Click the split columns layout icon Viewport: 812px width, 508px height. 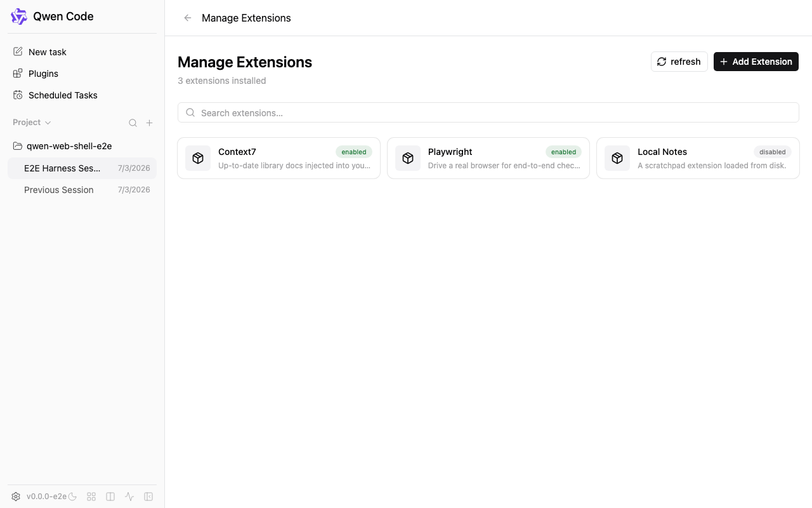[110, 497]
